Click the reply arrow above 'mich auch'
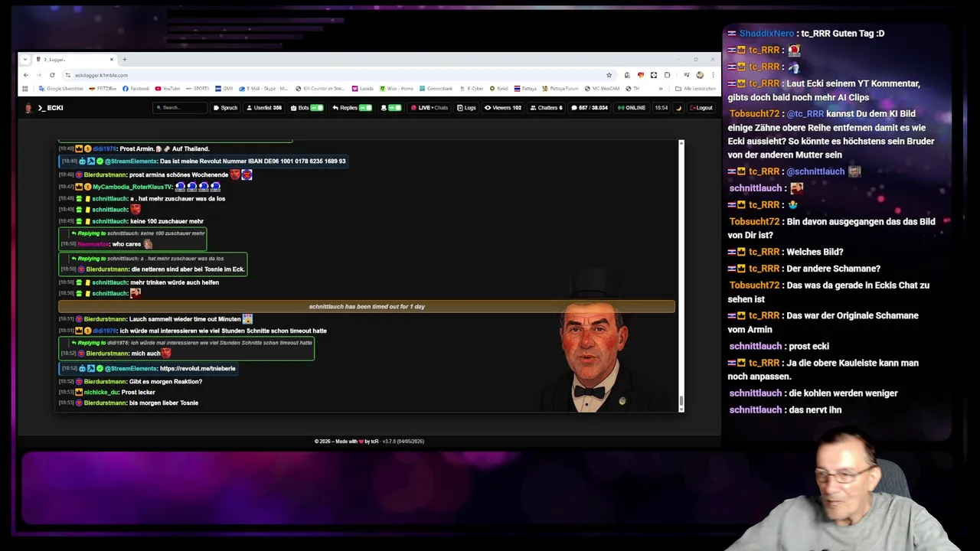The image size is (980, 551). click(x=73, y=343)
